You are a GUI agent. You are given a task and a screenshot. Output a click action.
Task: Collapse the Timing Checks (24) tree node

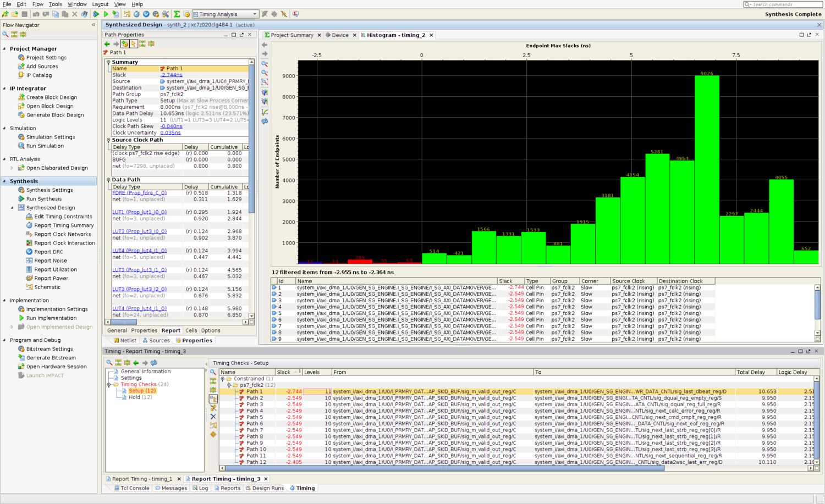click(109, 385)
